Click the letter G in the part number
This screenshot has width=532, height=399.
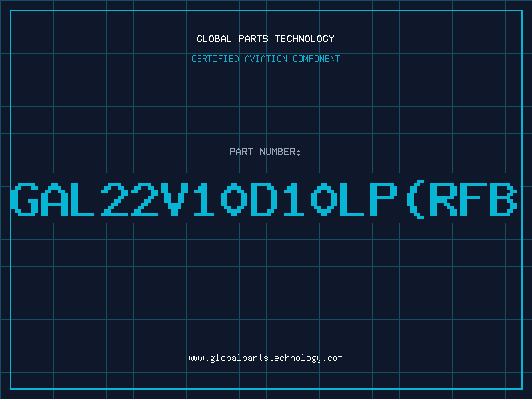25,199
